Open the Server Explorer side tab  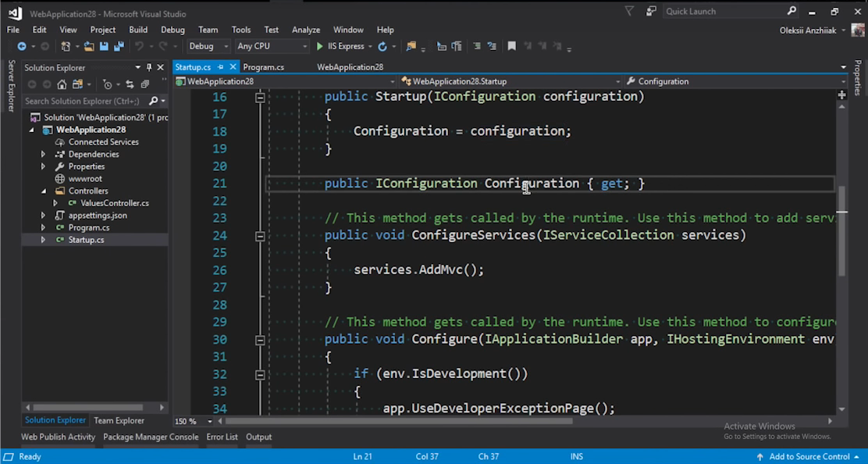(10, 86)
